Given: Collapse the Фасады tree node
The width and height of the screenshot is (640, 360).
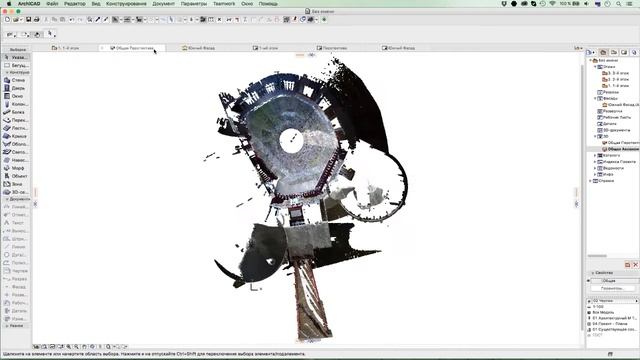Looking at the screenshot, I should [x=595, y=98].
